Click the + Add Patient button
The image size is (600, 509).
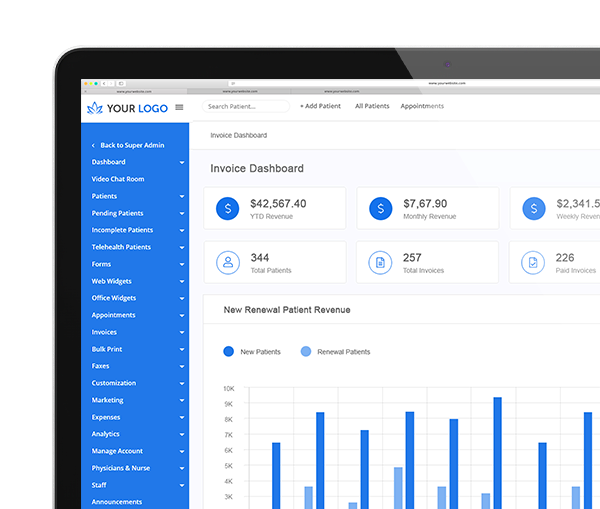(320, 106)
